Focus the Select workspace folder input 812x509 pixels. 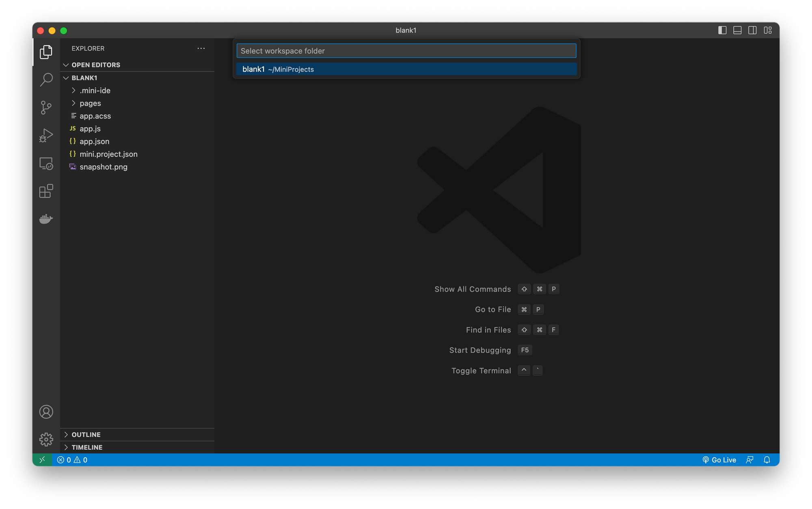[x=406, y=51]
